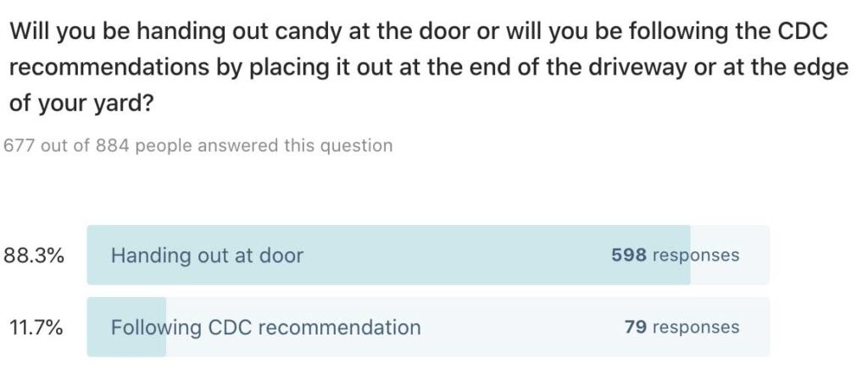
Task: Click the word 'responses' in the door row
Action: tap(696, 255)
